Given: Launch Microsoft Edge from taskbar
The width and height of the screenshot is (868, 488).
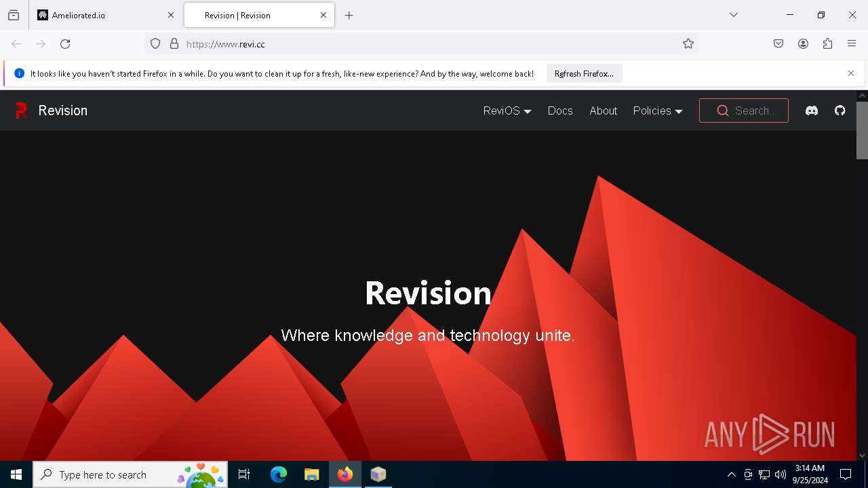Looking at the screenshot, I should [279, 474].
